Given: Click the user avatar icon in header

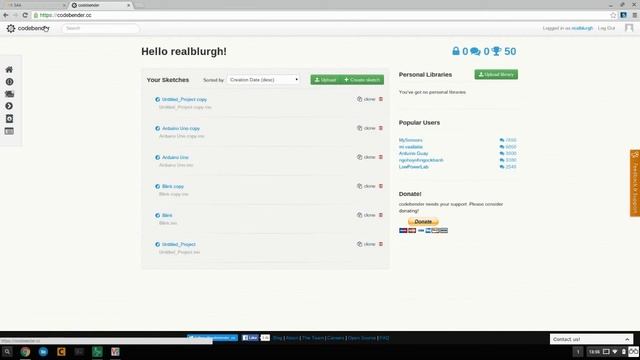Looking at the screenshot, I should 629,28.
